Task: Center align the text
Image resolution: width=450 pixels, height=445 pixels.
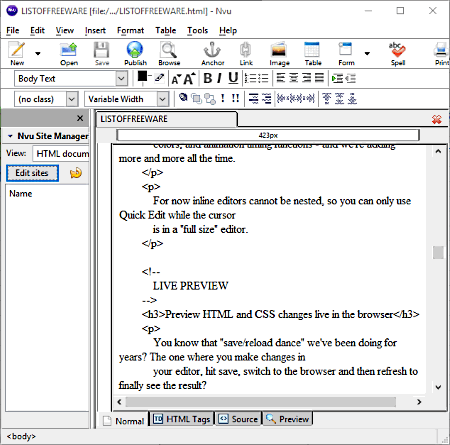Action: pyautogui.click(x=294, y=78)
